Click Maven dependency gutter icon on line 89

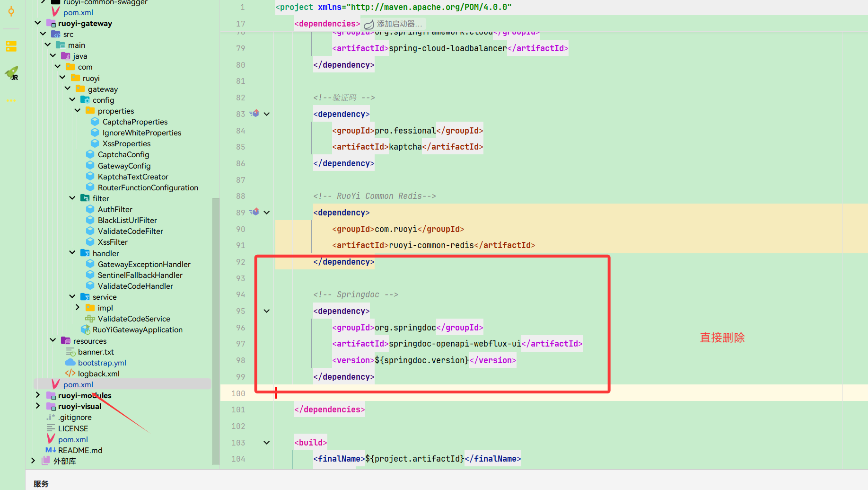click(254, 212)
